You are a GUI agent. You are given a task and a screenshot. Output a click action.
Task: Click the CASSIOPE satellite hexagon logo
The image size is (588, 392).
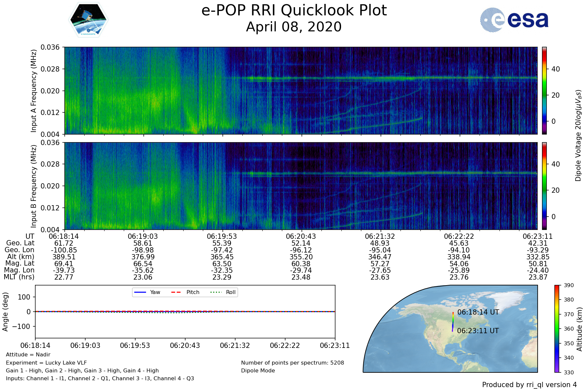click(x=88, y=20)
